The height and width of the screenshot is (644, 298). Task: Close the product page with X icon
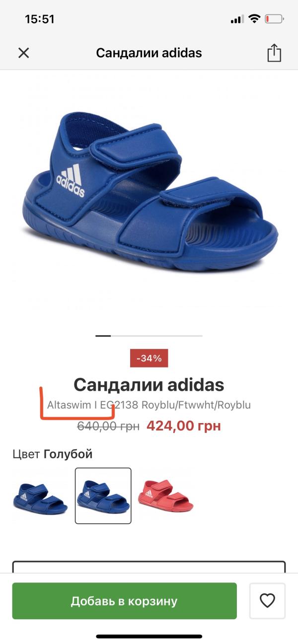coord(23,53)
